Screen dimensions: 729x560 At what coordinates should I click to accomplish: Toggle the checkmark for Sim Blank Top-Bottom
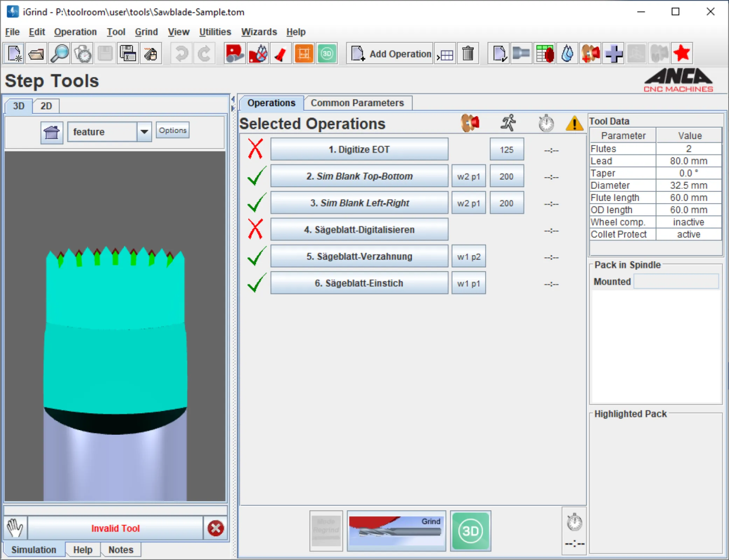257,176
